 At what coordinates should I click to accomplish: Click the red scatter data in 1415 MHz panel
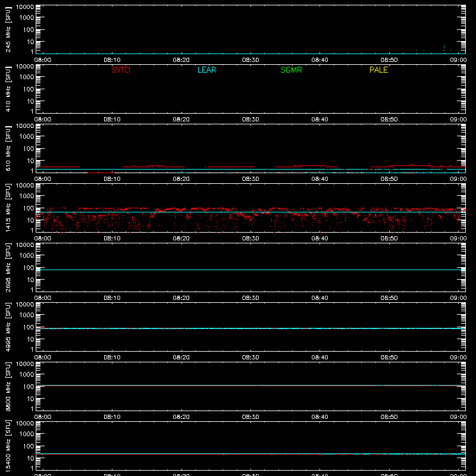[x=250, y=220]
